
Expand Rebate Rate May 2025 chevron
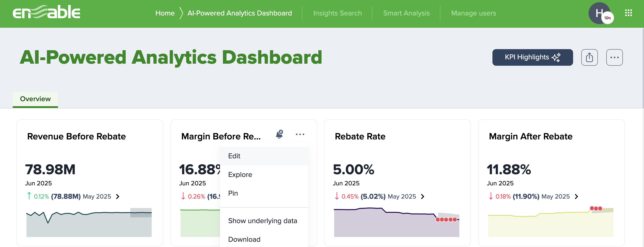tap(423, 197)
